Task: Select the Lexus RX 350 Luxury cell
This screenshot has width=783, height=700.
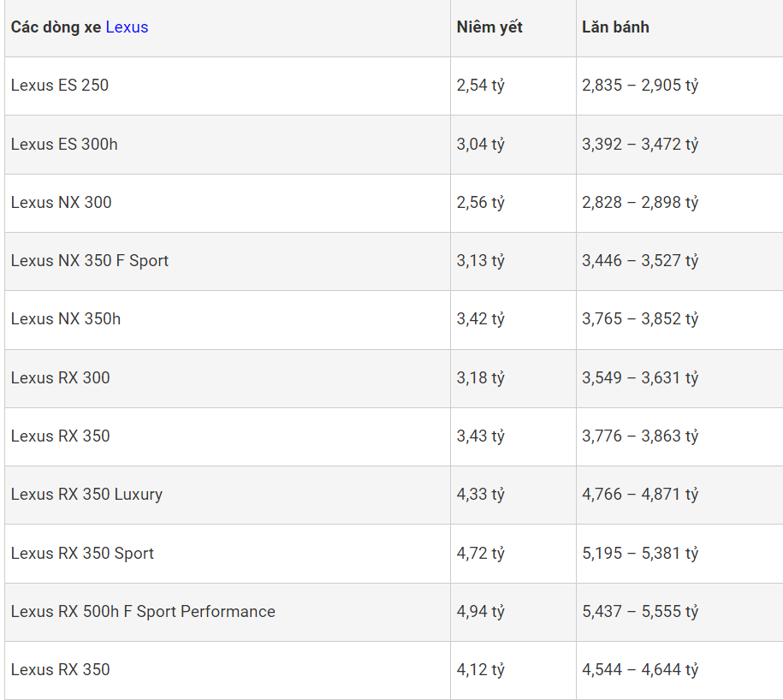Action: [86, 495]
